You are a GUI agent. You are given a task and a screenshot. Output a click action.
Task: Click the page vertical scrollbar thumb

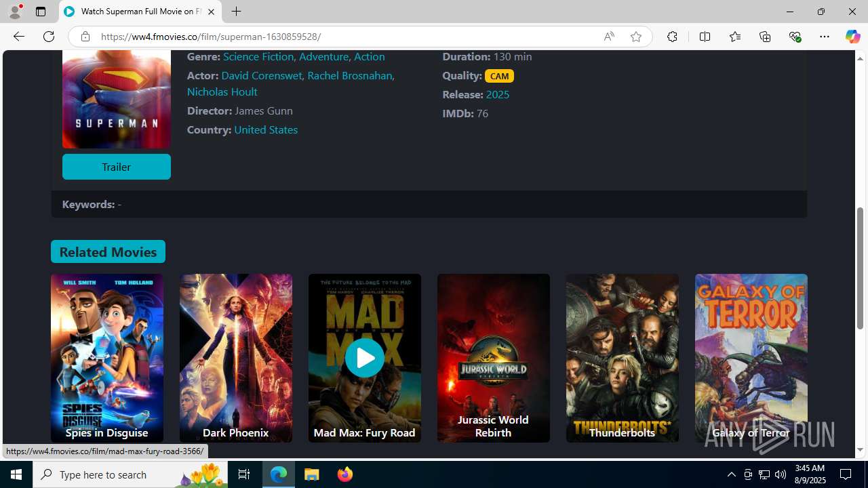(x=860, y=268)
